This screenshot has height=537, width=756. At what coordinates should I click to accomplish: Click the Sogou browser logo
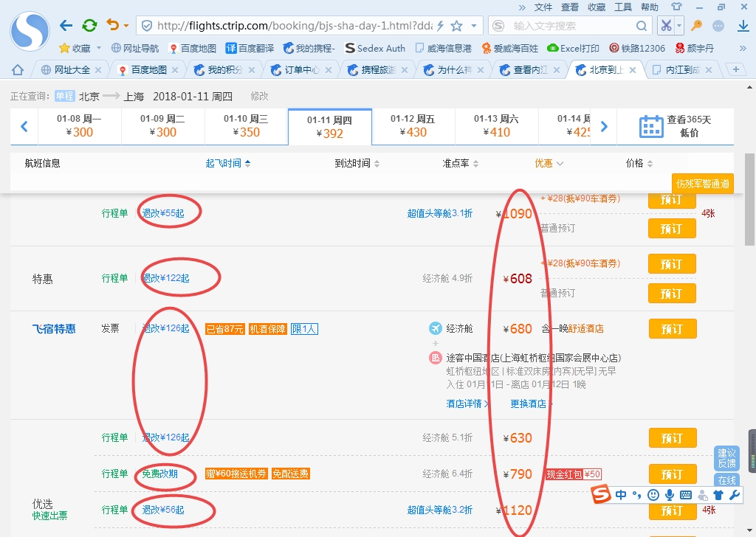pos(30,31)
